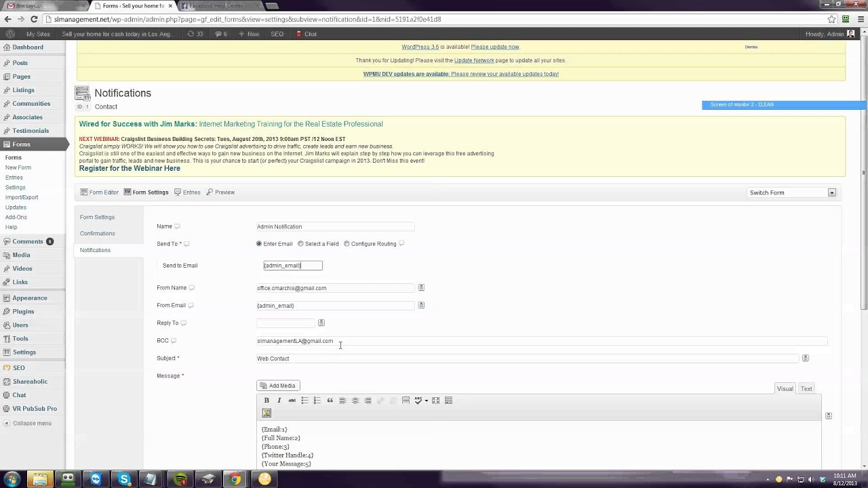Open Skype from the taskbar
868x488 pixels.
124,479
